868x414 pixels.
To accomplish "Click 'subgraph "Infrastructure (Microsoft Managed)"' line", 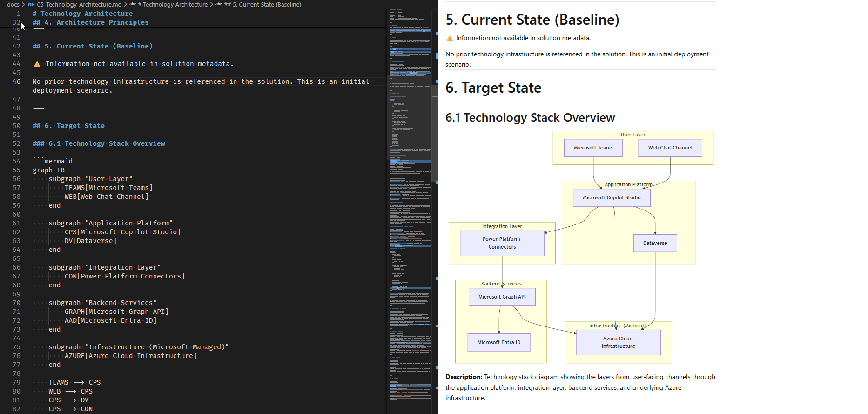I will [x=139, y=347].
